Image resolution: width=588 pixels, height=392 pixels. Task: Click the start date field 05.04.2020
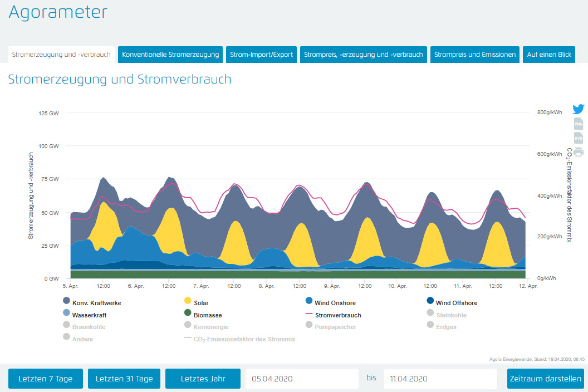(302, 379)
